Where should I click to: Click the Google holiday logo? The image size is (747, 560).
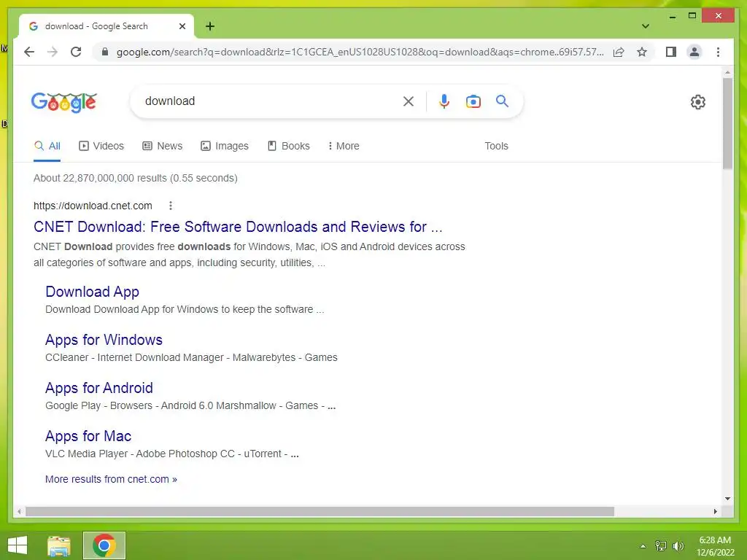click(64, 102)
